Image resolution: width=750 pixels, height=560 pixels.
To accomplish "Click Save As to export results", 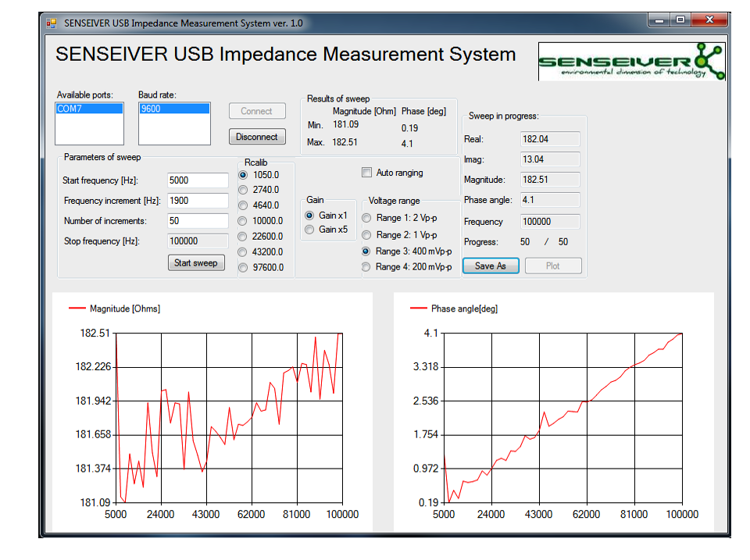I will 491,266.
